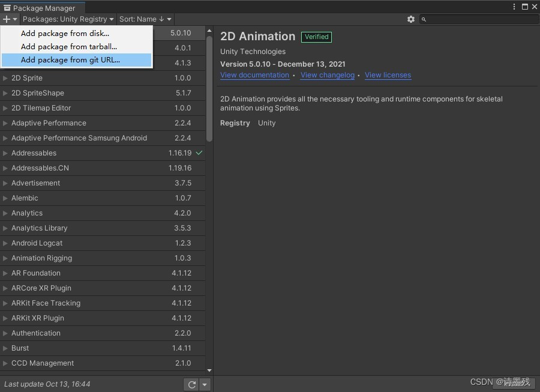Open the kebab menu in the top-right corner

point(514,5)
